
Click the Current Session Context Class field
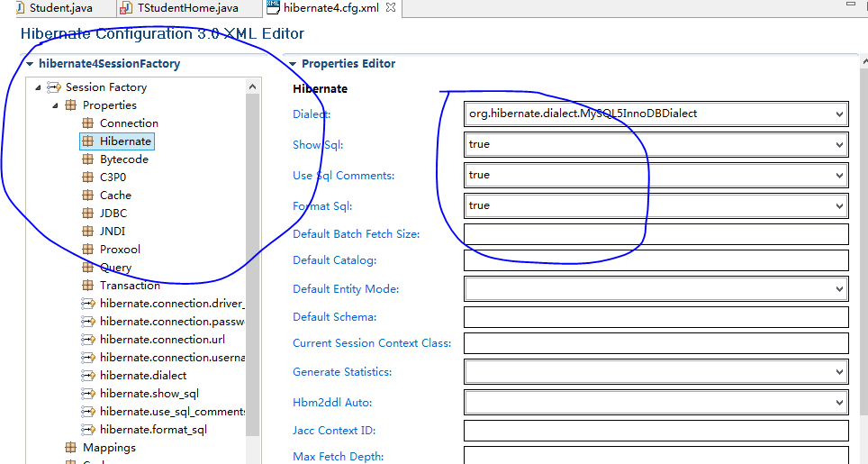pos(656,343)
